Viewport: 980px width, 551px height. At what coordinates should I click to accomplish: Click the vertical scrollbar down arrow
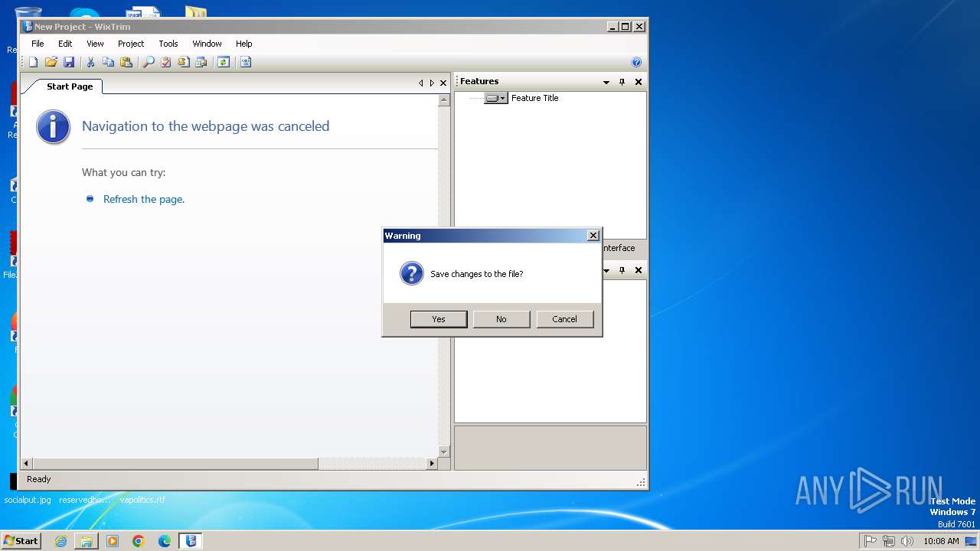(x=443, y=452)
